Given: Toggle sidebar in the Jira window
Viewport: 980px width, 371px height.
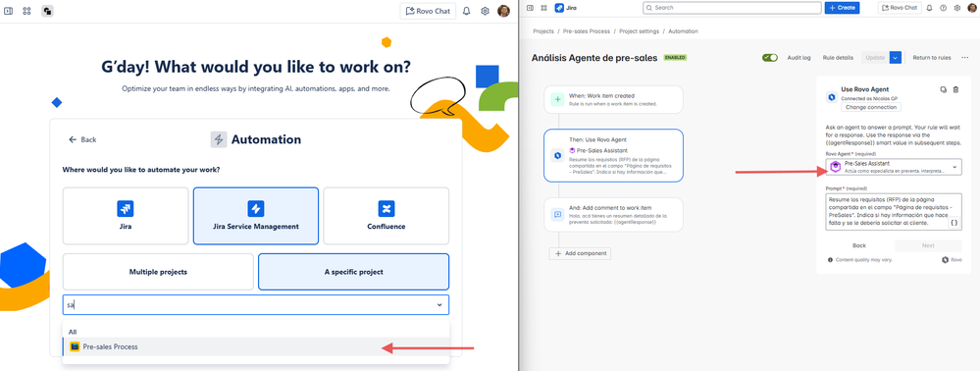Looking at the screenshot, I should coord(530,8).
